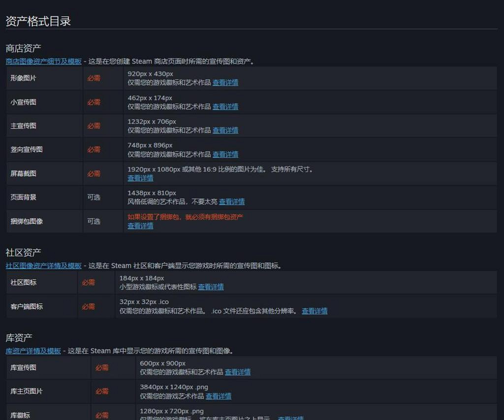This screenshot has height=420, width=504.
Task: View details for 客户端图标
Action: (x=315, y=311)
